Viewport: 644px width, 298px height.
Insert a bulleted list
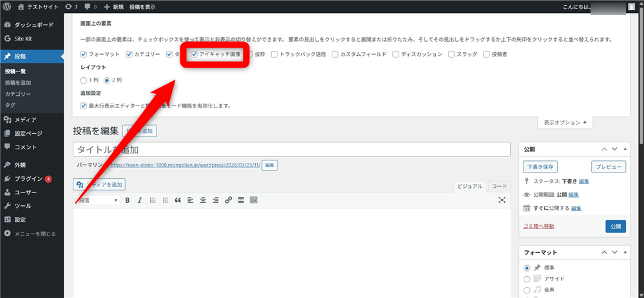[x=153, y=200]
